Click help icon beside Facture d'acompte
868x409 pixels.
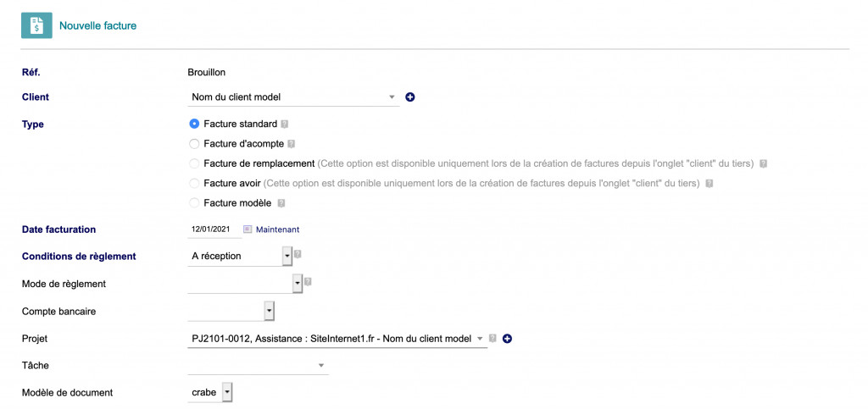292,144
